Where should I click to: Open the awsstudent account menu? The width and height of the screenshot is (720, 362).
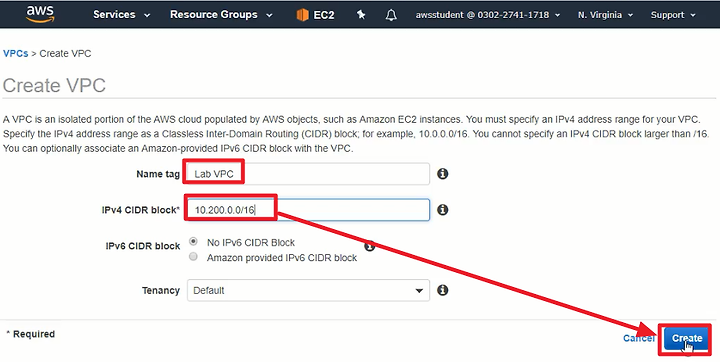pyautogui.click(x=488, y=15)
